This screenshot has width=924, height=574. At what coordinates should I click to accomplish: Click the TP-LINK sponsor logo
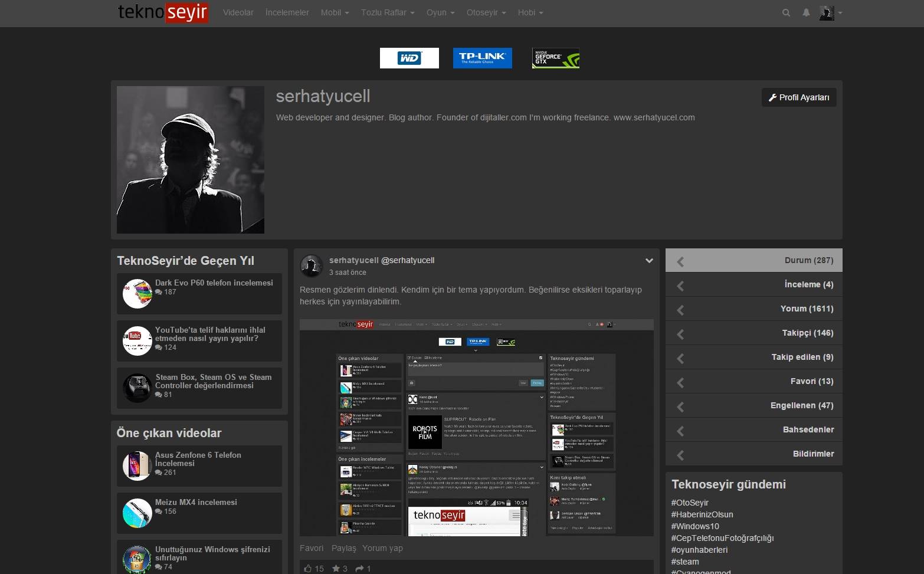point(482,58)
